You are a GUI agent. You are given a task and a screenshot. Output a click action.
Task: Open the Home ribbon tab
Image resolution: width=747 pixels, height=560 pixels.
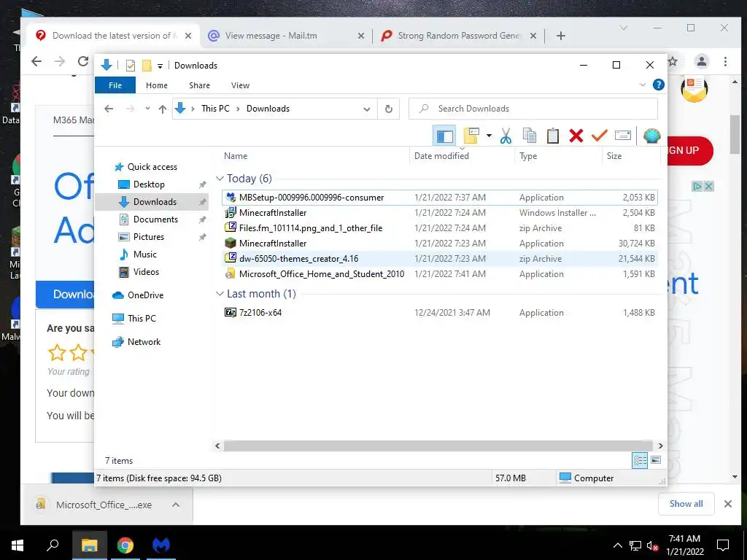[x=157, y=85]
